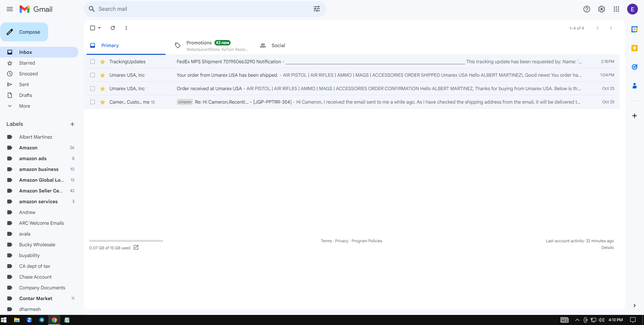Open the Terms link

pyautogui.click(x=326, y=241)
